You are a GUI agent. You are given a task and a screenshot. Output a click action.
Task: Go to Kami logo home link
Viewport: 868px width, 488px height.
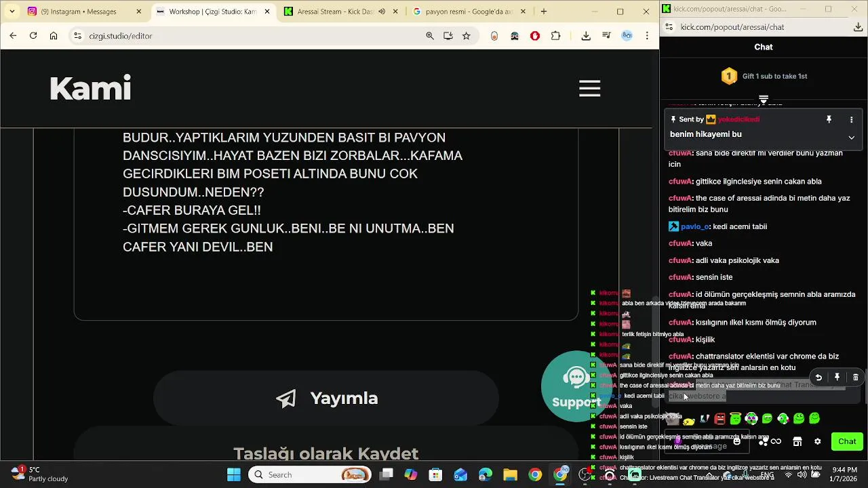pyautogui.click(x=90, y=88)
